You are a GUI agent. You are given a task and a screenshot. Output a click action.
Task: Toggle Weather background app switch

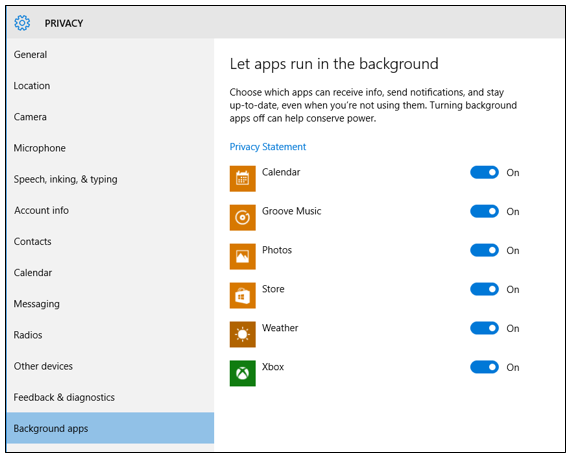[x=484, y=328]
